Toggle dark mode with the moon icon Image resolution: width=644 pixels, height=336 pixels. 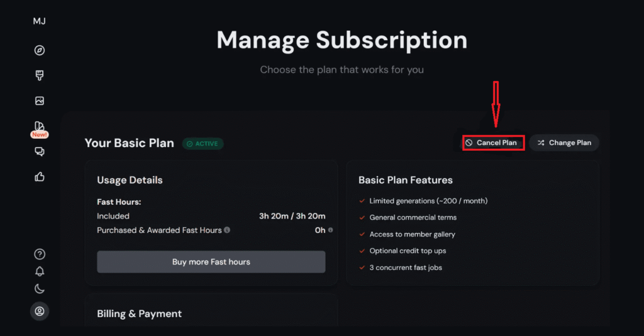pos(40,289)
